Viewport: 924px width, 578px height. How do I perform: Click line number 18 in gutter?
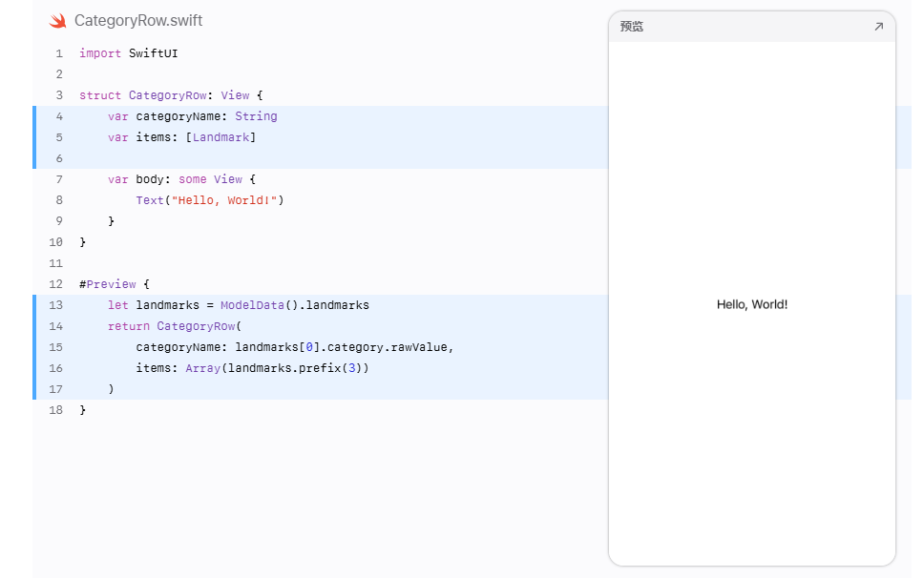pos(56,410)
